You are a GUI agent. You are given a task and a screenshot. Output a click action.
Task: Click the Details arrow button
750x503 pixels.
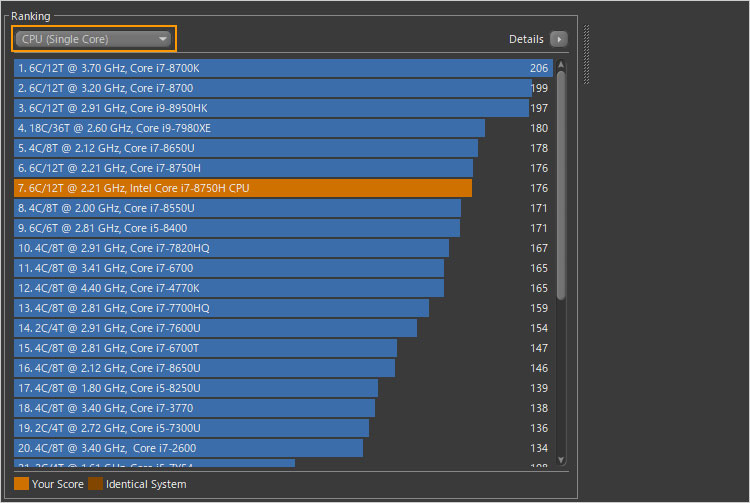point(559,39)
